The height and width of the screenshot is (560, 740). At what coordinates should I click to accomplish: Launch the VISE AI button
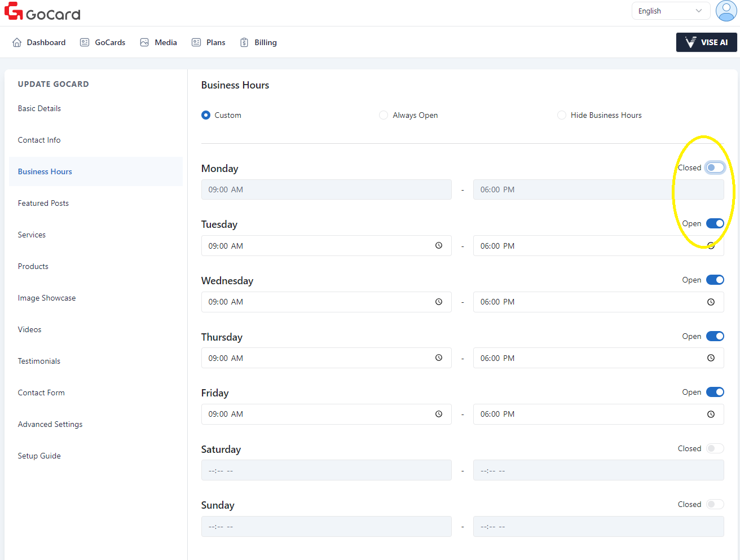point(706,42)
